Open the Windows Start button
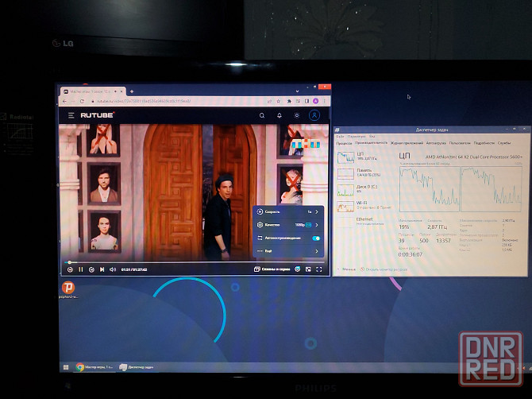 point(66,367)
